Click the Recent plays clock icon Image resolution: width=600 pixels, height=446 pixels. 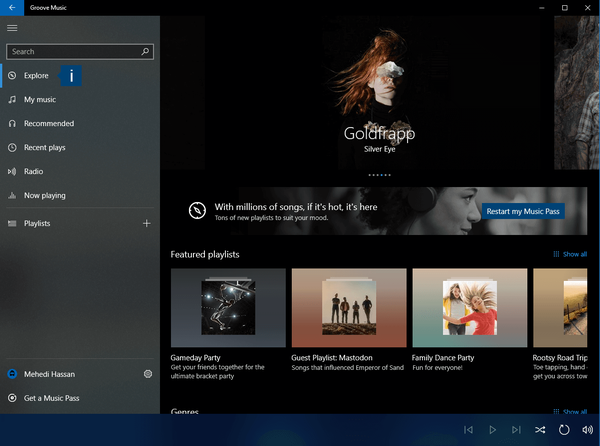point(12,147)
